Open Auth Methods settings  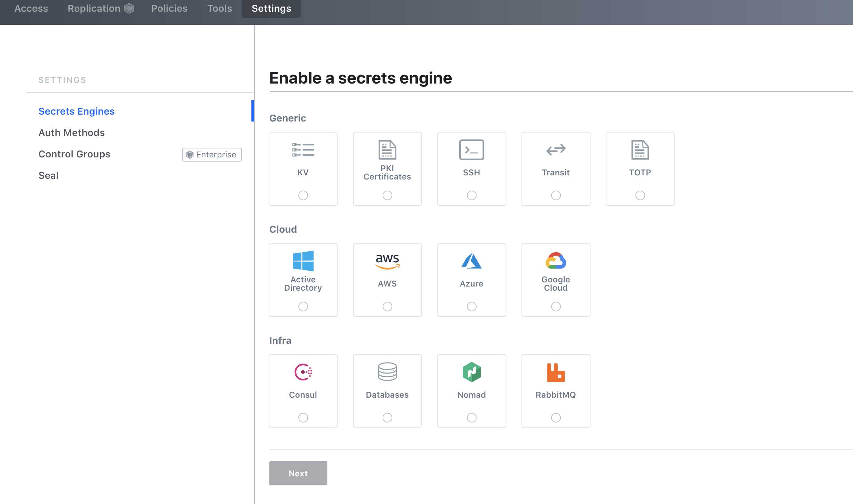point(71,133)
